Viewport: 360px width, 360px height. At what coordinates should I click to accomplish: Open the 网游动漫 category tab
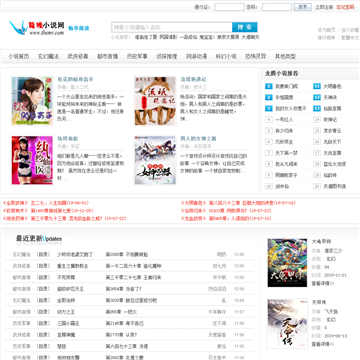[x=196, y=56]
